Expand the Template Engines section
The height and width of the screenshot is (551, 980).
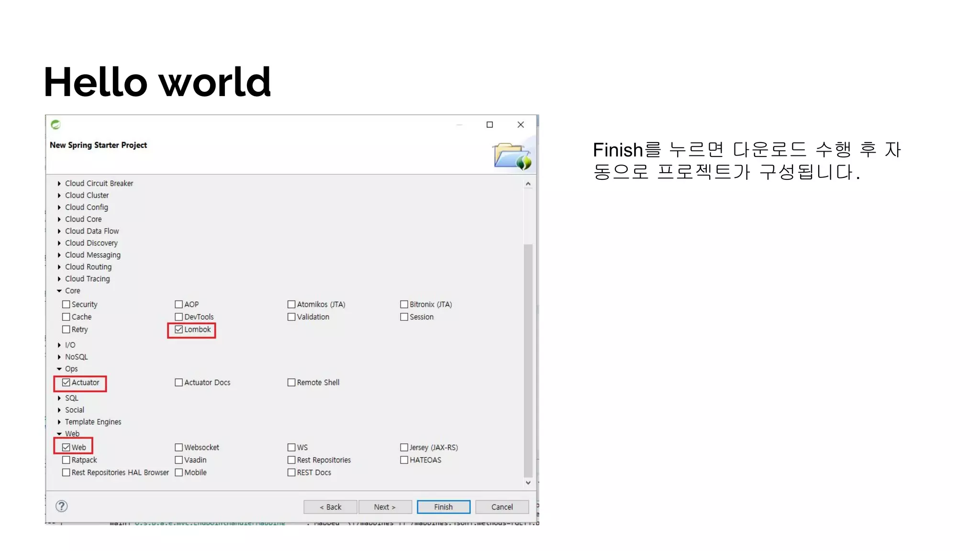click(59, 422)
